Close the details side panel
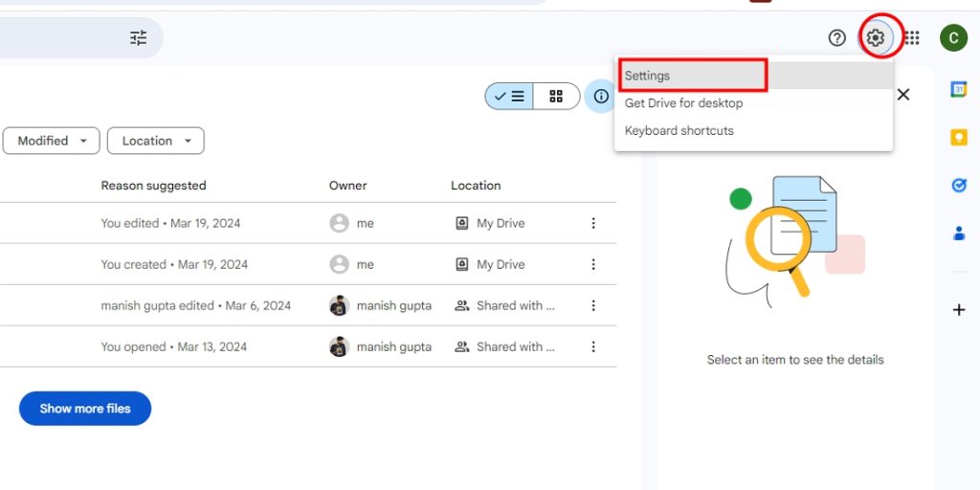 coord(903,95)
